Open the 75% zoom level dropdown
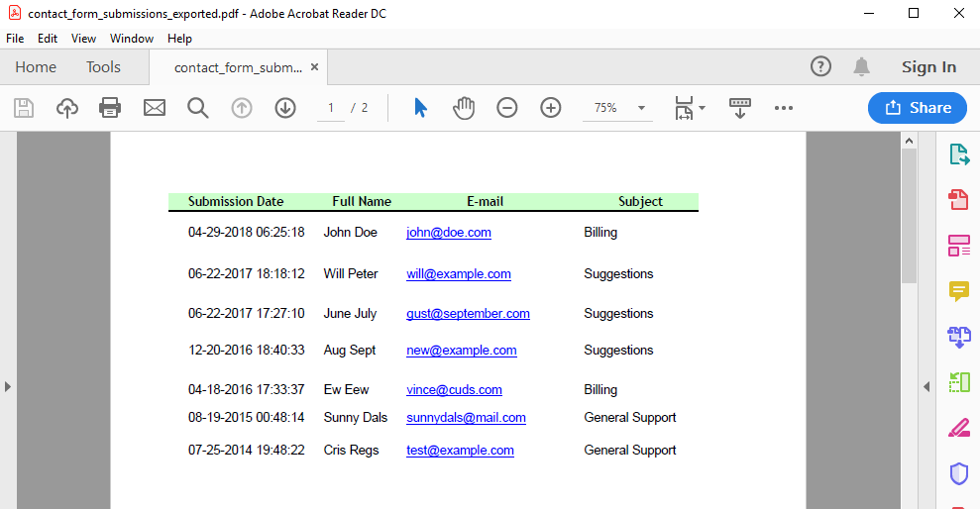This screenshot has width=980, height=509. [x=641, y=108]
